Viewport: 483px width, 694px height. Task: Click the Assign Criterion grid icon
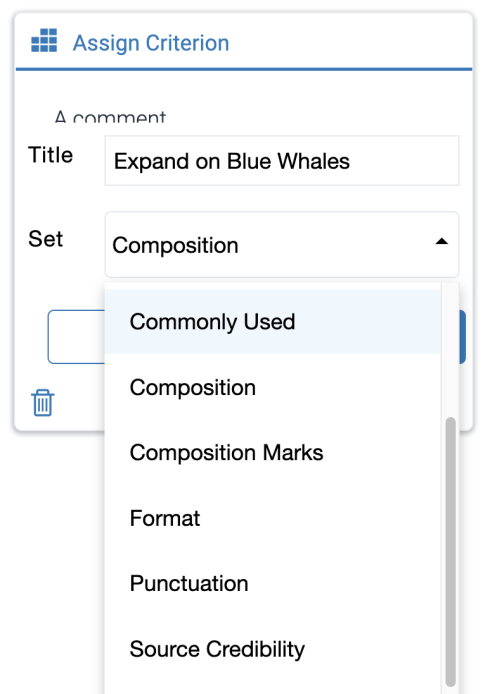44,41
